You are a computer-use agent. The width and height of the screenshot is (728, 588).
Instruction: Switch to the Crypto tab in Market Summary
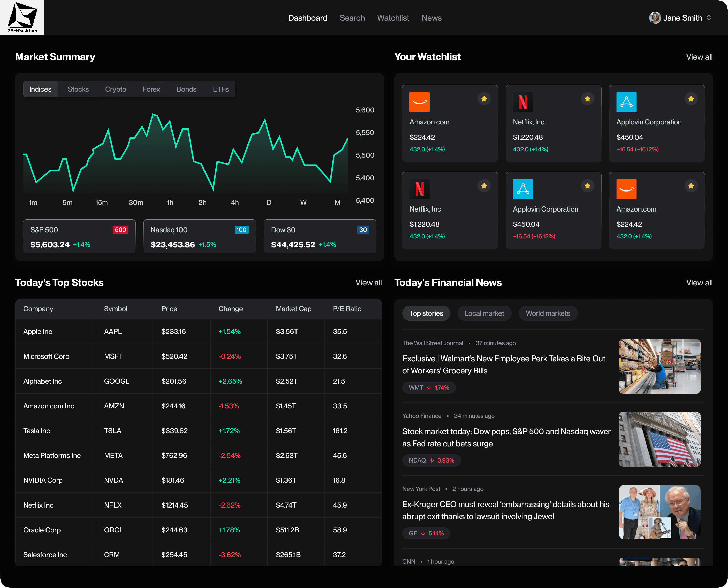(x=116, y=89)
